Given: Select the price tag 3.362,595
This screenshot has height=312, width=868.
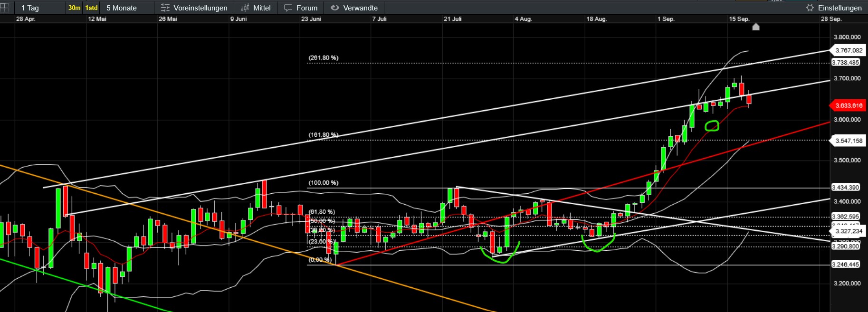Looking at the screenshot, I should coord(846,217).
